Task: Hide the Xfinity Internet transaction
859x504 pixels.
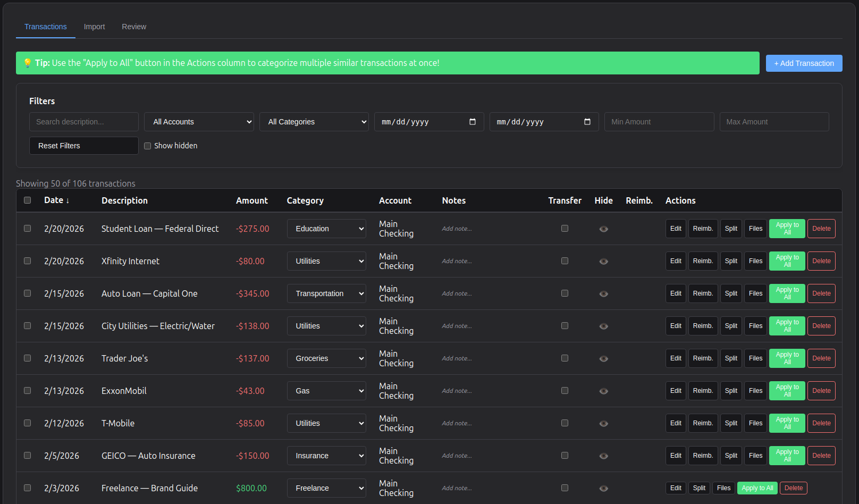Action: pos(603,261)
